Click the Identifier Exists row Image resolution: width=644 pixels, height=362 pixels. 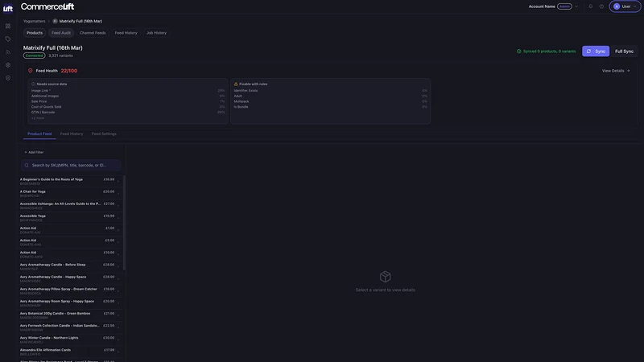pyautogui.click(x=330, y=91)
